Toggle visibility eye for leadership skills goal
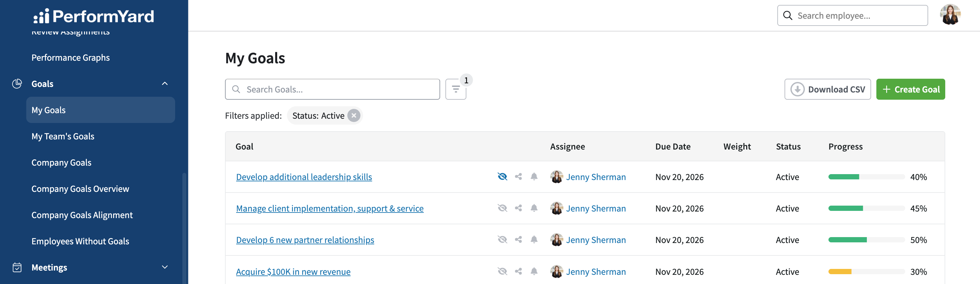 coord(502,176)
